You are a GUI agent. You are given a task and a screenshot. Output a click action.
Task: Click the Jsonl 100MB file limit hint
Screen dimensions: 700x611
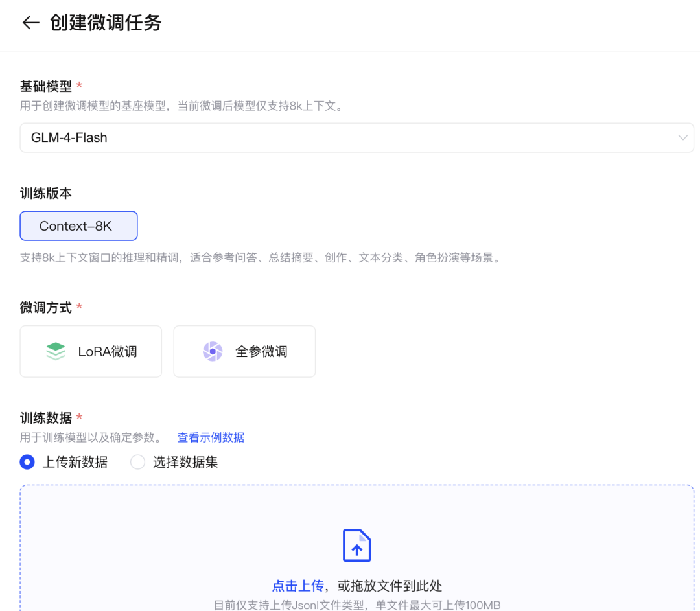click(x=357, y=605)
